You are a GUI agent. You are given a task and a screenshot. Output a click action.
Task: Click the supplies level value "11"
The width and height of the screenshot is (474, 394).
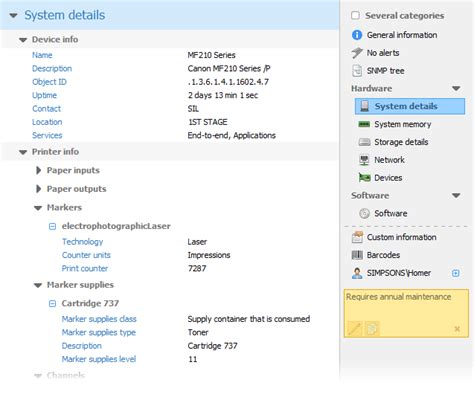coord(193,359)
